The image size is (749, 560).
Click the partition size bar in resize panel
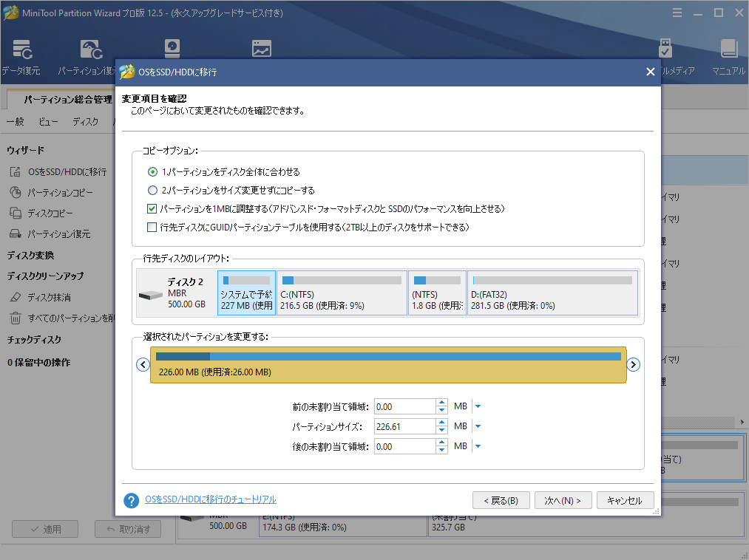[388, 365]
